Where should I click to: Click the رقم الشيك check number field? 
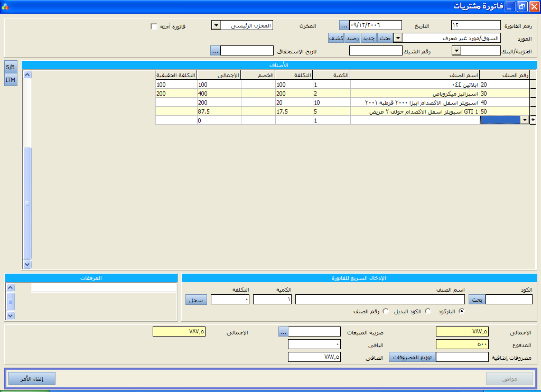tap(376, 51)
